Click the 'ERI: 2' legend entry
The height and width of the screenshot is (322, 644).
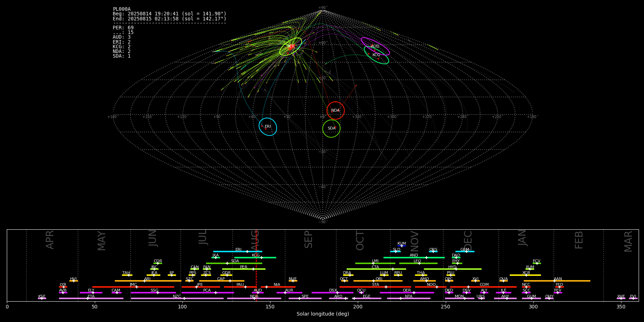pyautogui.click(x=122, y=42)
